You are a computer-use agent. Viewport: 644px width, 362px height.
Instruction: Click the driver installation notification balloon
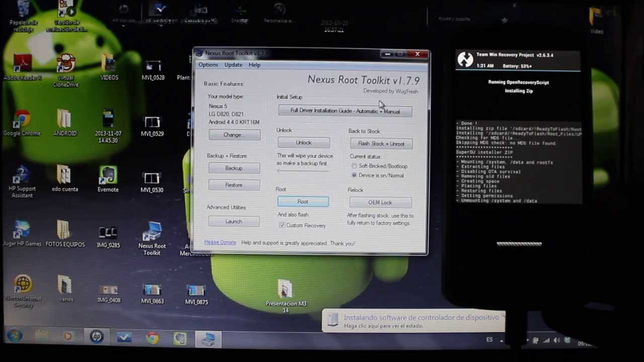coord(414,321)
